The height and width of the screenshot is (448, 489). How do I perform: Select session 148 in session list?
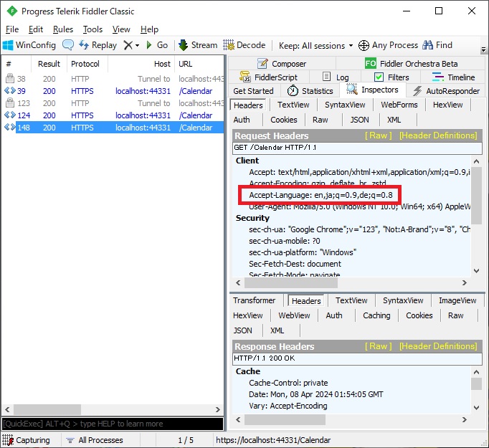pos(113,128)
